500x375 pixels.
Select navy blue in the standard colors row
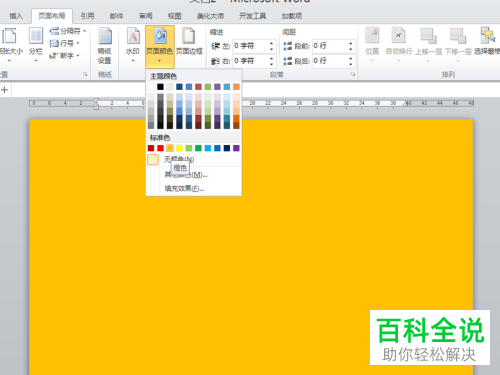227,148
